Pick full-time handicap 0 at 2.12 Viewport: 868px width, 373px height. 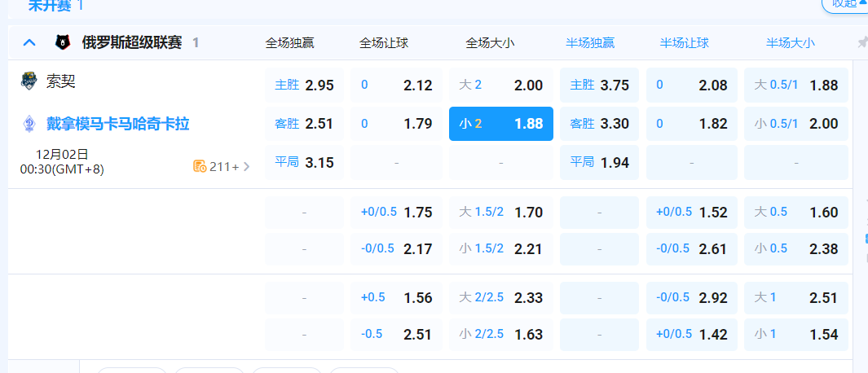(x=396, y=86)
